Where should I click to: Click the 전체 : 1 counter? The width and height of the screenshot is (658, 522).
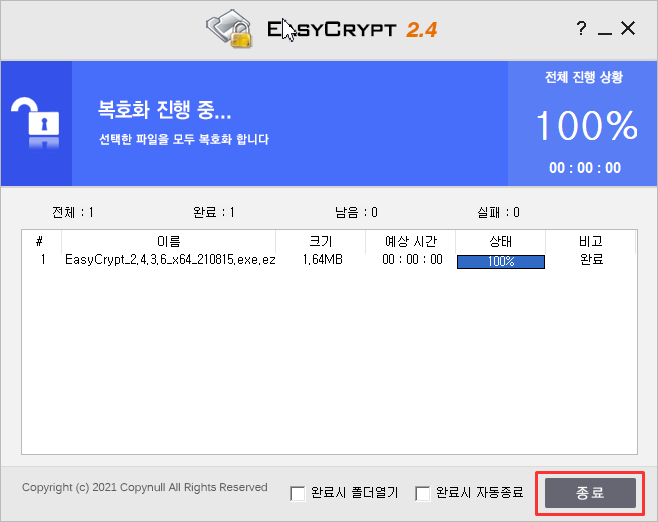pos(73,212)
